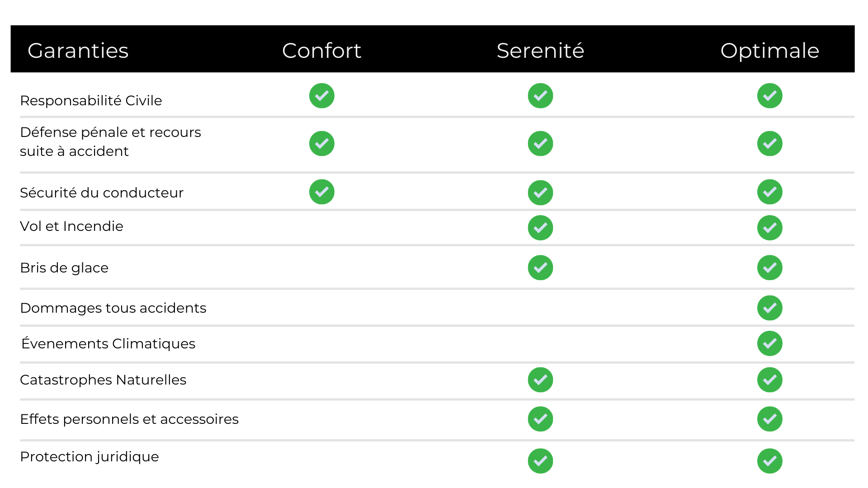Click the Optimale checkmark for Catastrophes Naturelles

pos(769,380)
